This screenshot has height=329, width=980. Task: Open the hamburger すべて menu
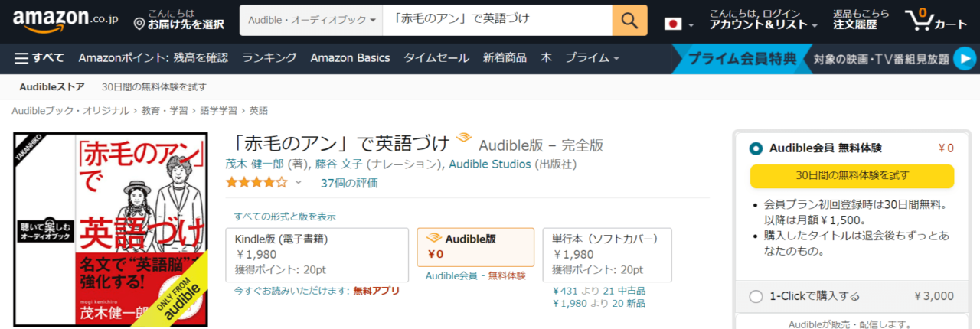tap(39, 58)
